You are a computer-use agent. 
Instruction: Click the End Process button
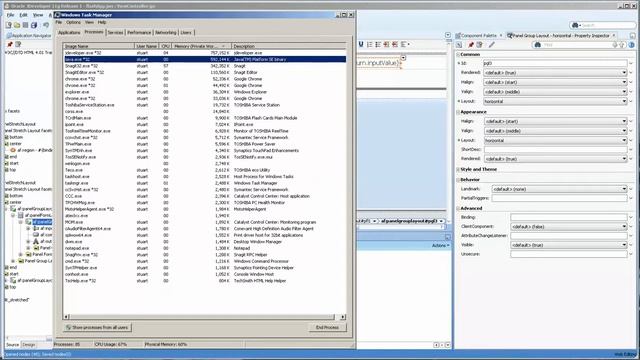point(327,327)
